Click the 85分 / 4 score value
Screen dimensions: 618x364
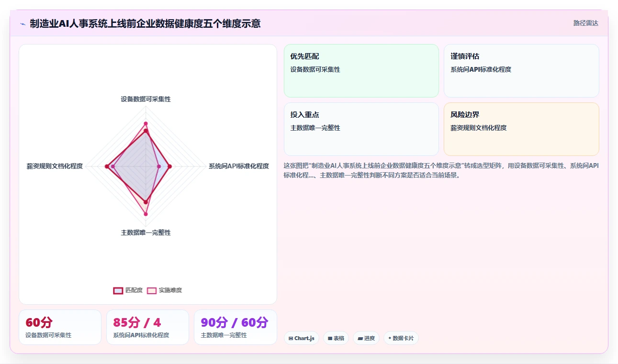pyautogui.click(x=137, y=323)
